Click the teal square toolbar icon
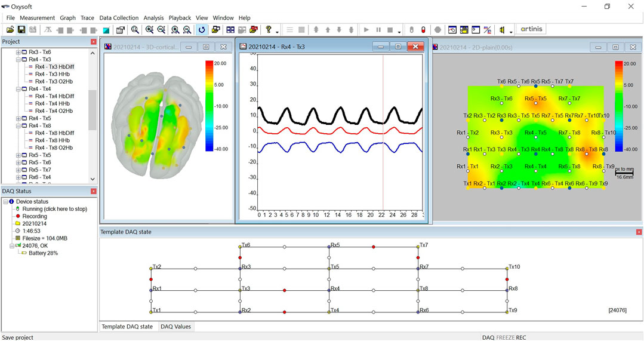Viewport: 644px width, 341px height. 106,30
